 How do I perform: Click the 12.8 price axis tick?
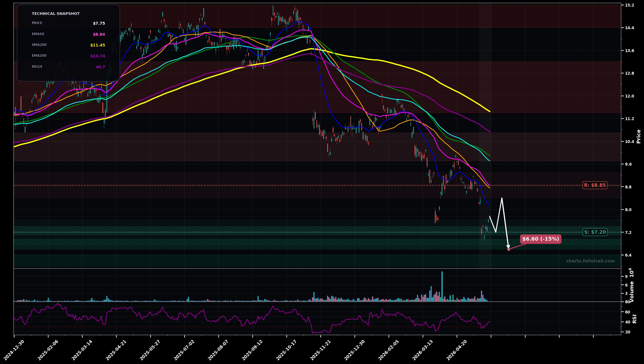pos(630,73)
